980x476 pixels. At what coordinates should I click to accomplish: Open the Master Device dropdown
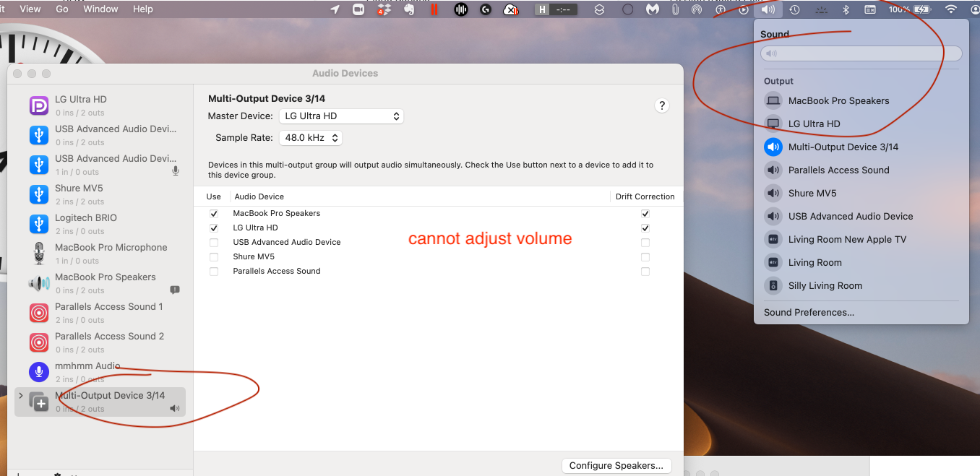click(341, 116)
